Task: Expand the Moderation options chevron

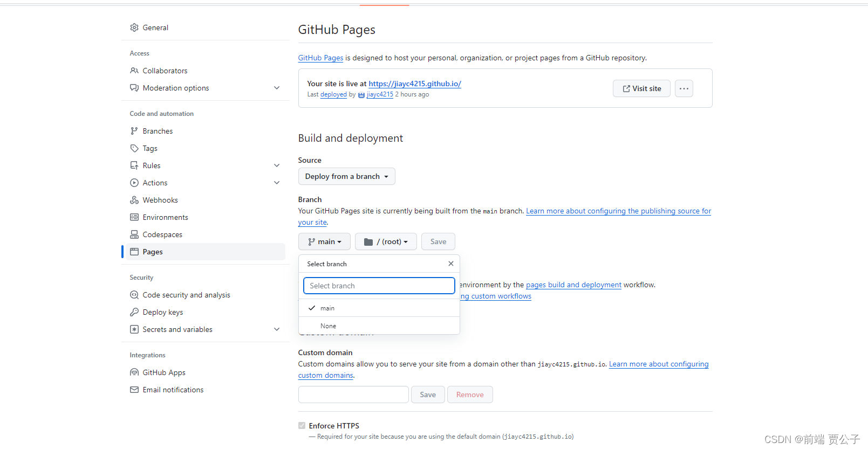Action: coord(277,88)
